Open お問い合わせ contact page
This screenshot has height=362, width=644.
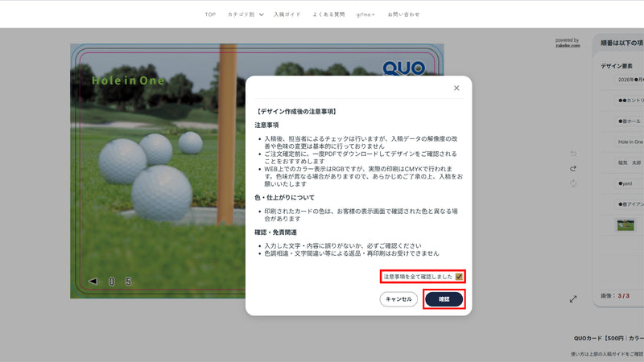(x=404, y=14)
